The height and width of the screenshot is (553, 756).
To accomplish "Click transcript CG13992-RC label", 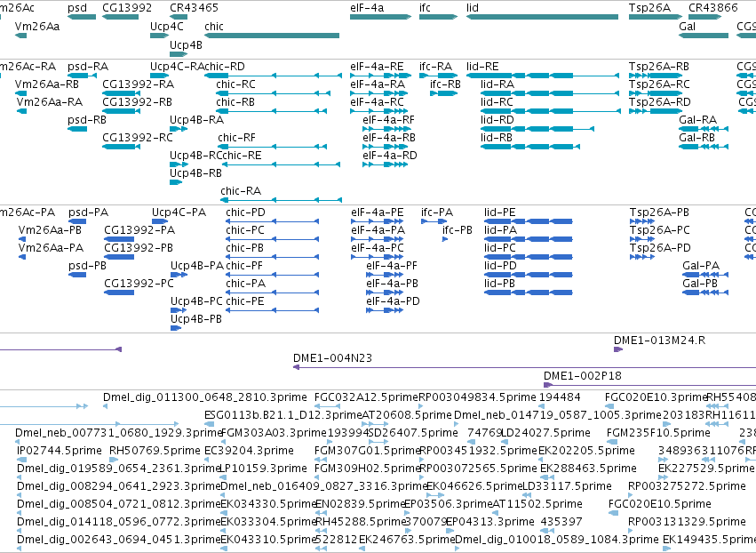I will coord(138,138).
